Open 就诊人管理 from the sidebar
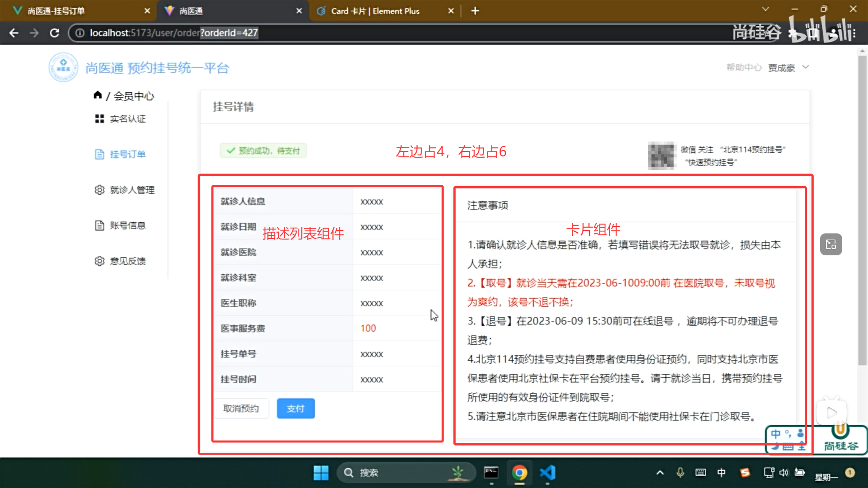868x488 pixels. [x=132, y=190]
